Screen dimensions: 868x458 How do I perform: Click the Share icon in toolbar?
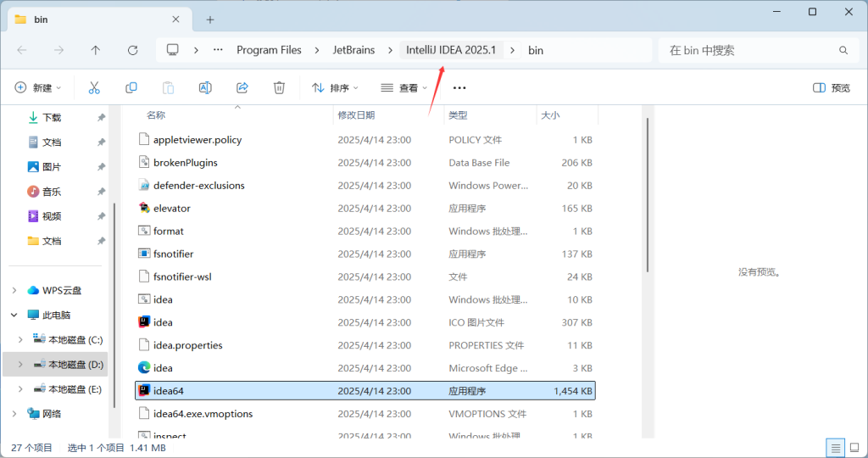tap(242, 87)
